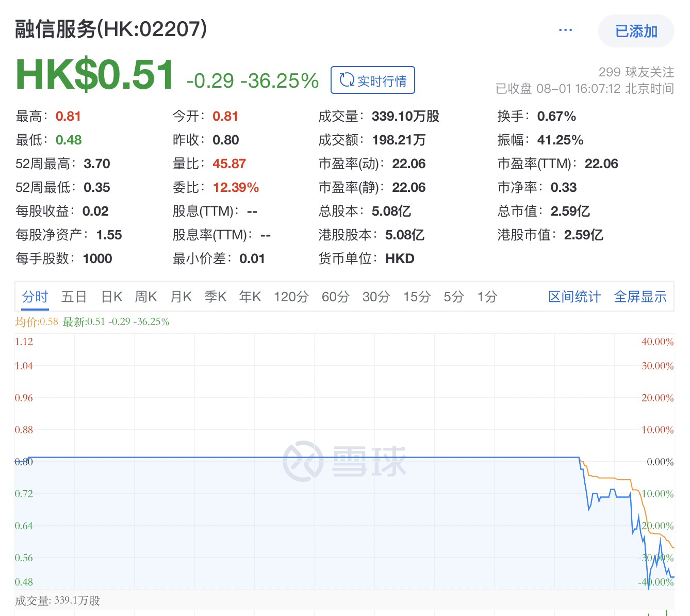Select the 5分 interval tab
This screenshot has height=616, width=690.
454,297
